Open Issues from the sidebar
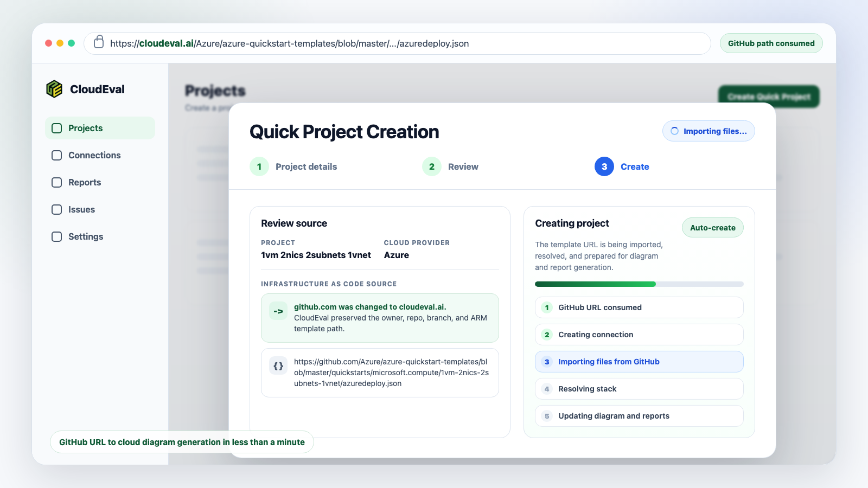This screenshot has width=868, height=488. click(100, 209)
